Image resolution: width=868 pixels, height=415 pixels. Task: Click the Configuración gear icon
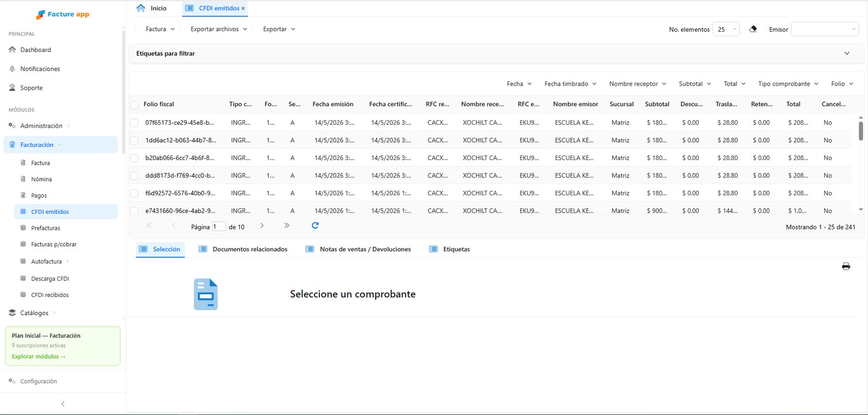pyautogui.click(x=12, y=381)
